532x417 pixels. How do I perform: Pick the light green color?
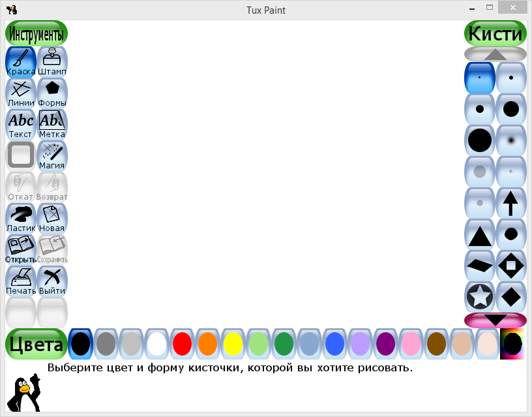[259, 344]
